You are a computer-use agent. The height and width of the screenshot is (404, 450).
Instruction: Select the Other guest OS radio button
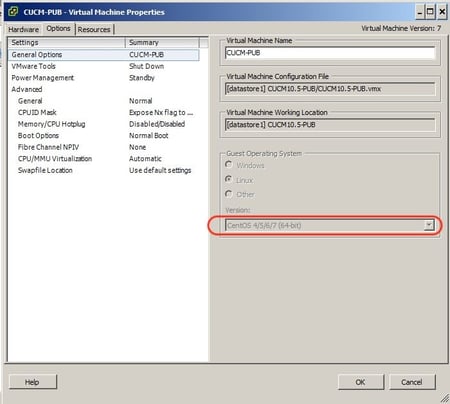(x=229, y=194)
